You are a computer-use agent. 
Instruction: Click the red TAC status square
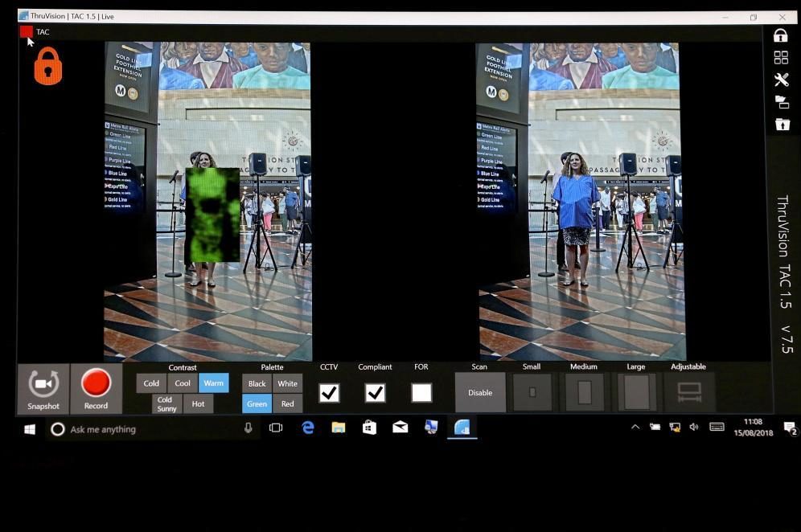26,31
